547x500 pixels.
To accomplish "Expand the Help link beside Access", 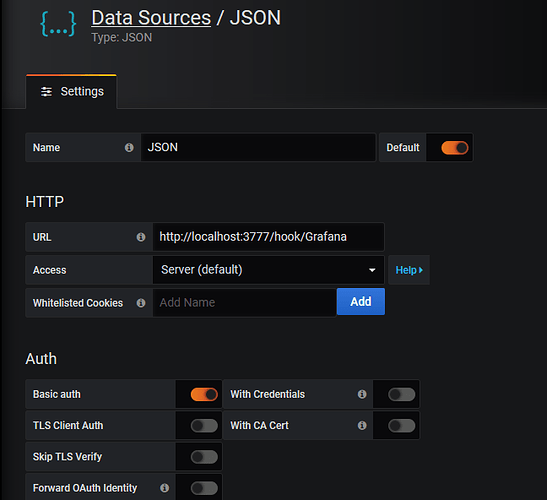I will click(409, 270).
